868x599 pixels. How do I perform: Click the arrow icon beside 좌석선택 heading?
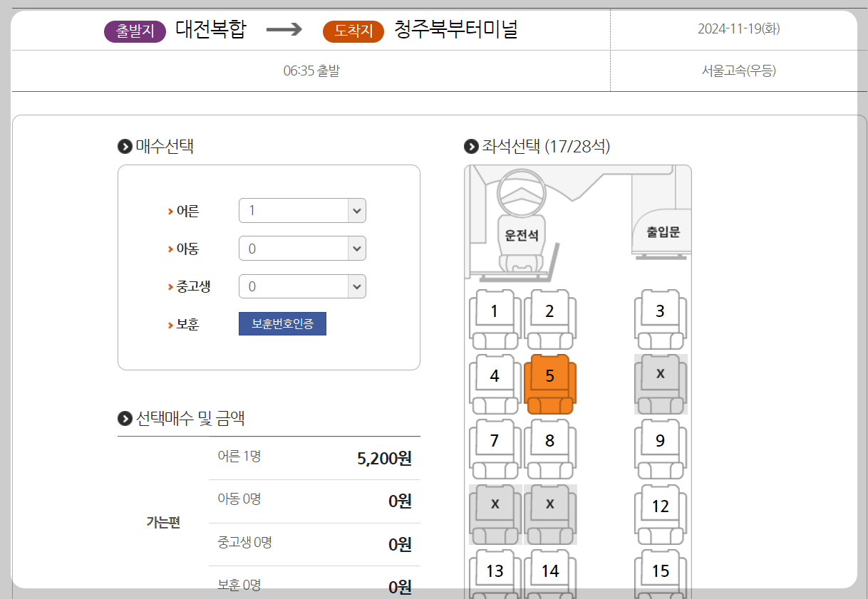[470, 147]
